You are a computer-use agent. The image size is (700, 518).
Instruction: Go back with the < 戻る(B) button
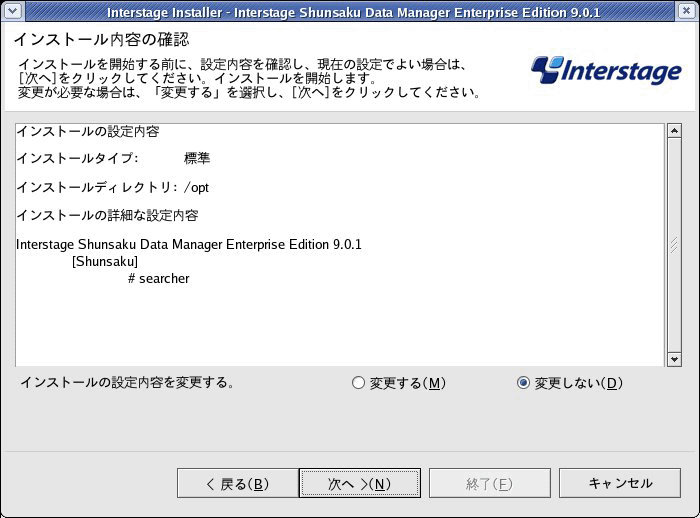tap(238, 483)
